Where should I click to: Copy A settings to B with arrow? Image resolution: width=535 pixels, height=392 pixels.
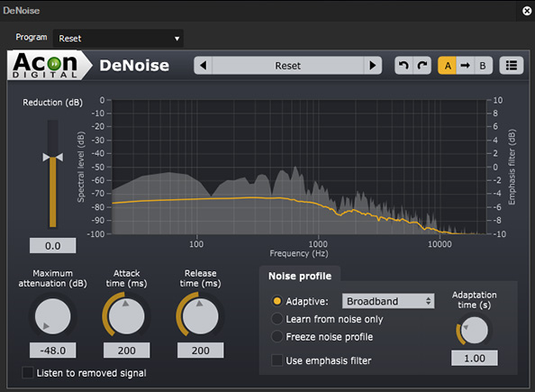465,65
